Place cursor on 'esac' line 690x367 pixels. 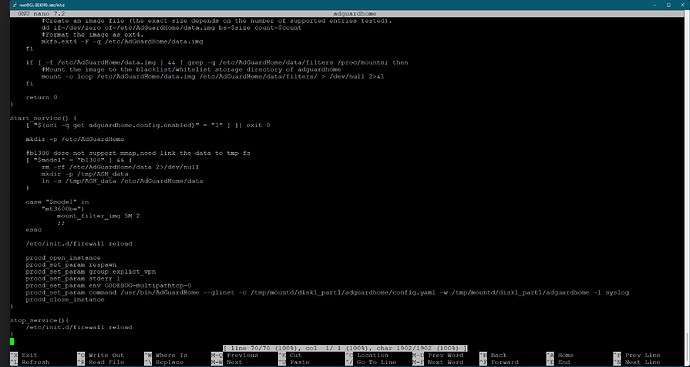(x=34, y=230)
